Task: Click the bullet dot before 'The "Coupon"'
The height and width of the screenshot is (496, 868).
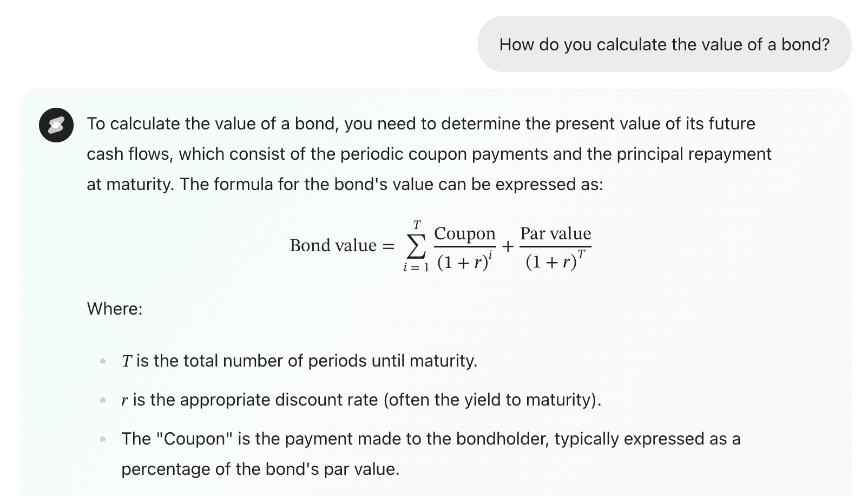Action: [x=103, y=439]
